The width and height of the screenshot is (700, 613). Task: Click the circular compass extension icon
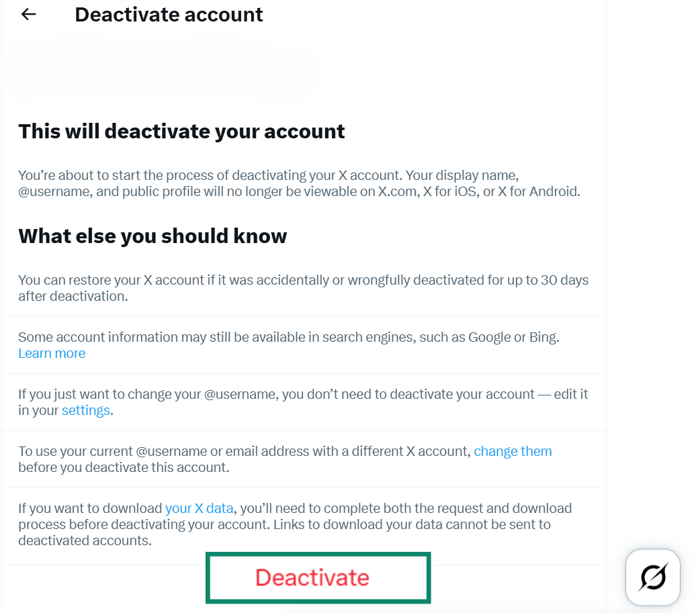[x=652, y=577]
